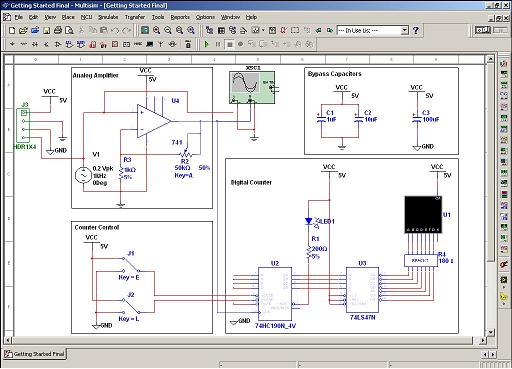Start simulation with green Run button
Screen dimensions: 512x369
click(206, 44)
